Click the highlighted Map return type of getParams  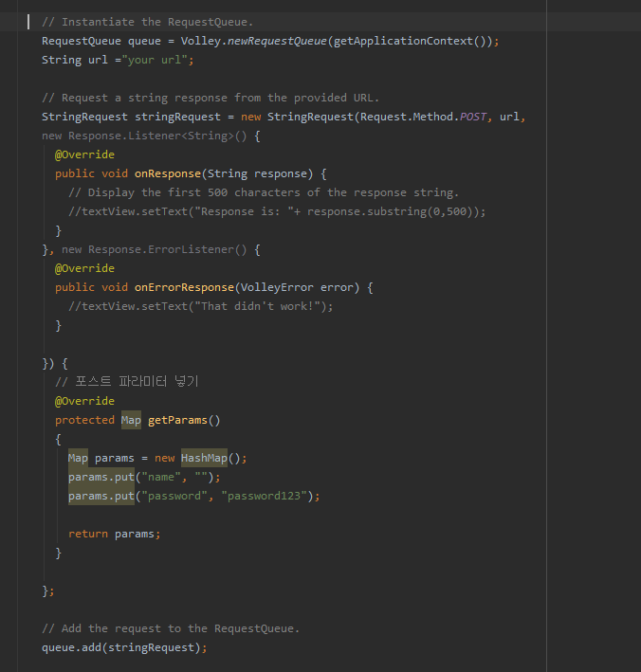pos(131,420)
